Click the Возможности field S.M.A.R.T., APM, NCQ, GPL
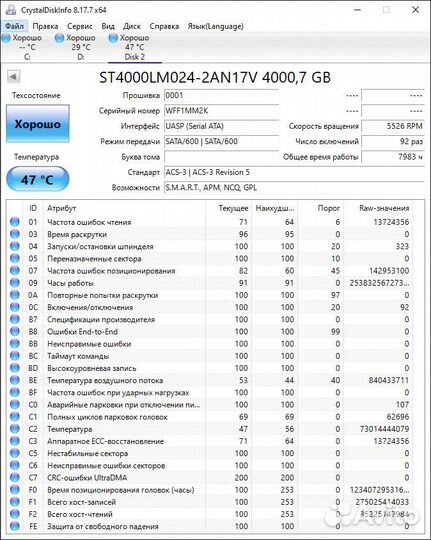Viewport: 431px width, 540px height. coord(294,188)
